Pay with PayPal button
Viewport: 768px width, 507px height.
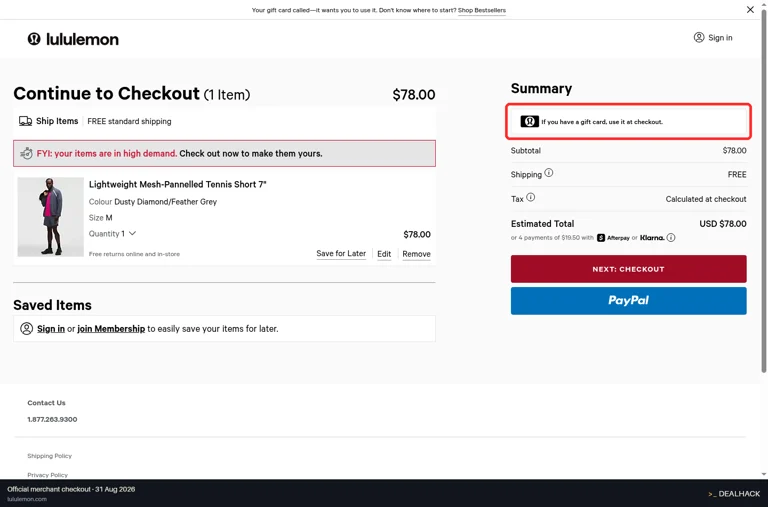[628, 301]
